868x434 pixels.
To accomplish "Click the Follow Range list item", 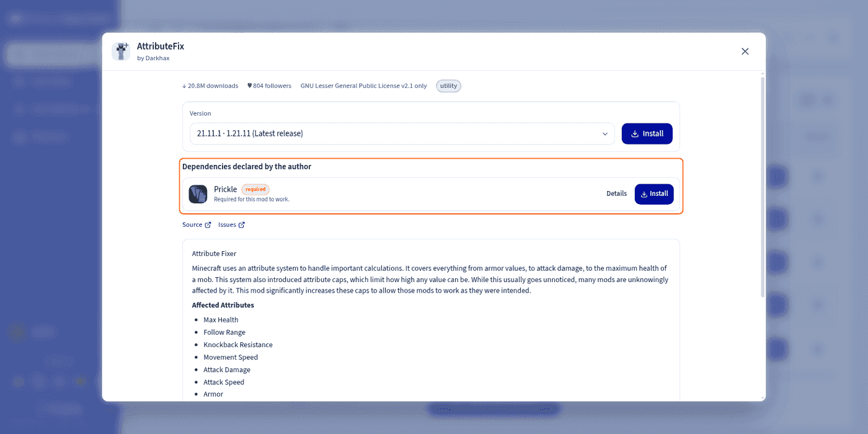I will (224, 332).
